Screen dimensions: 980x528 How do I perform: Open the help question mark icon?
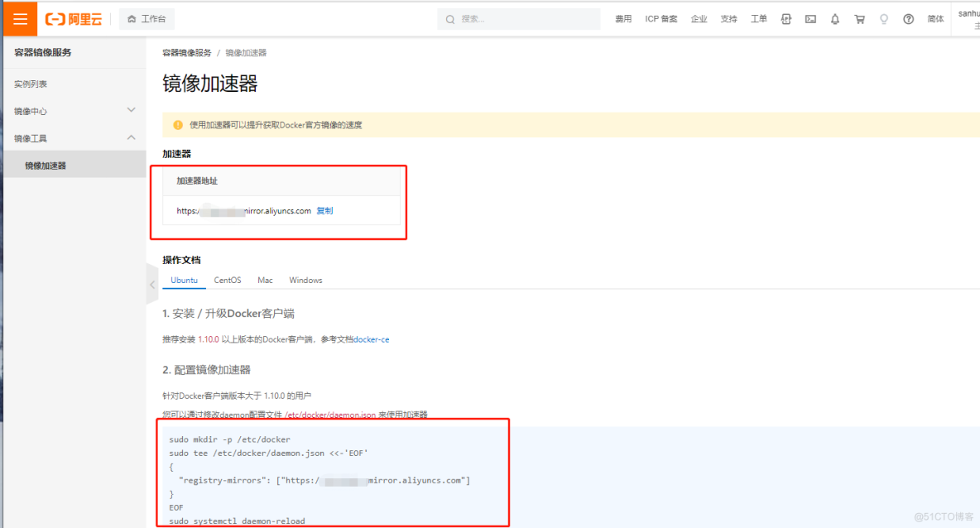tap(909, 19)
